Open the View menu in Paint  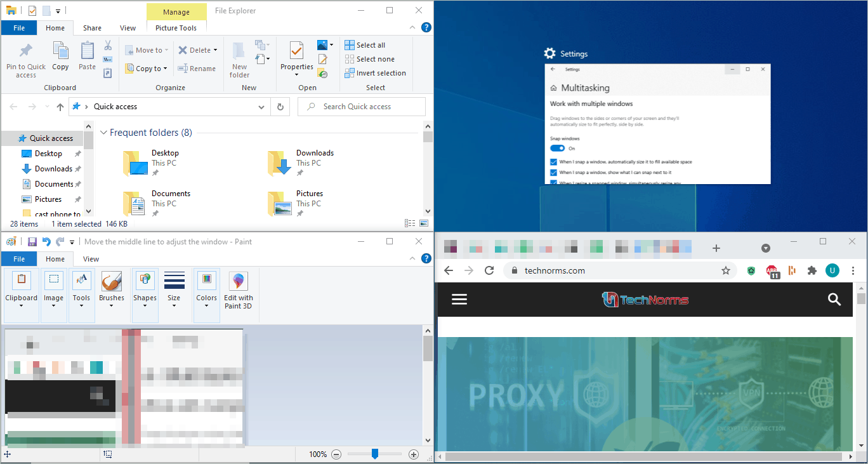[90, 259]
